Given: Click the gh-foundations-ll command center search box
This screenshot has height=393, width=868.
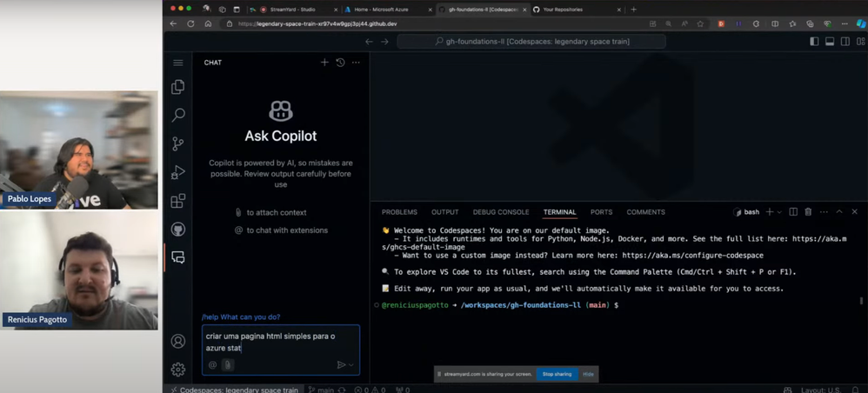Looking at the screenshot, I should [x=531, y=42].
